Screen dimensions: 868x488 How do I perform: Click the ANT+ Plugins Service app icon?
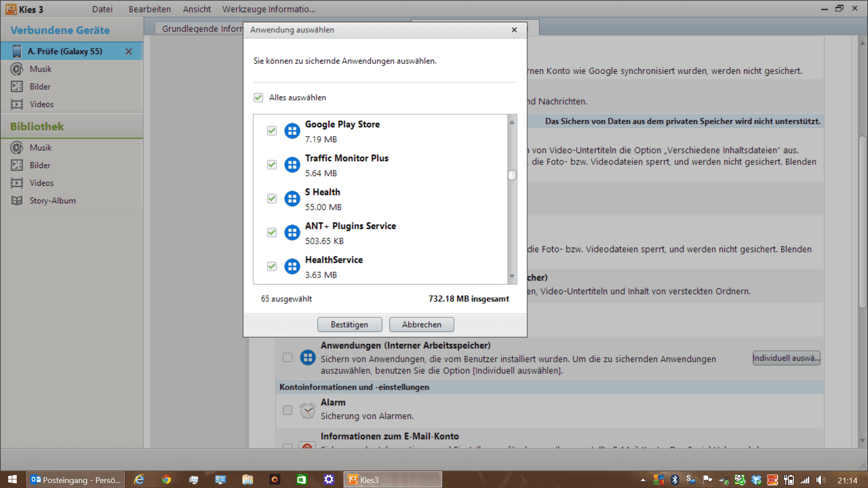(x=292, y=233)
